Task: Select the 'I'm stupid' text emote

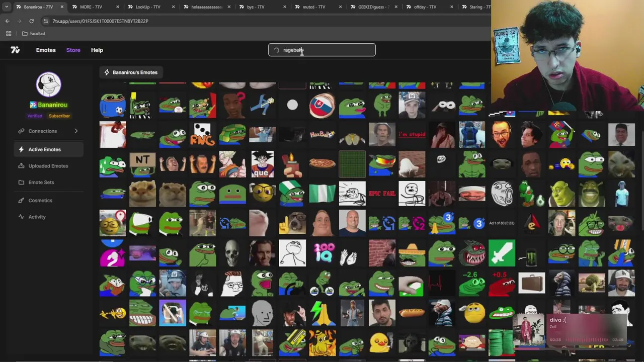Action: (412, 135)
